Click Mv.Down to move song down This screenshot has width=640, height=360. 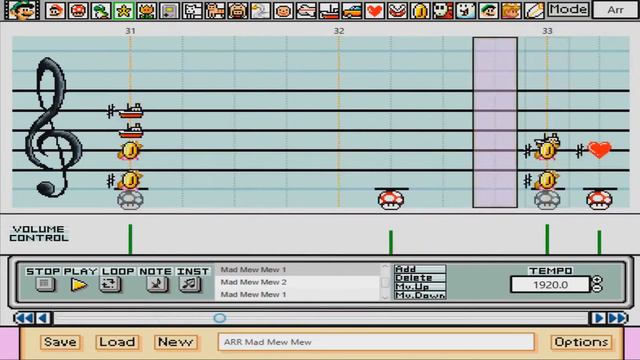click(x=420, y=295)
